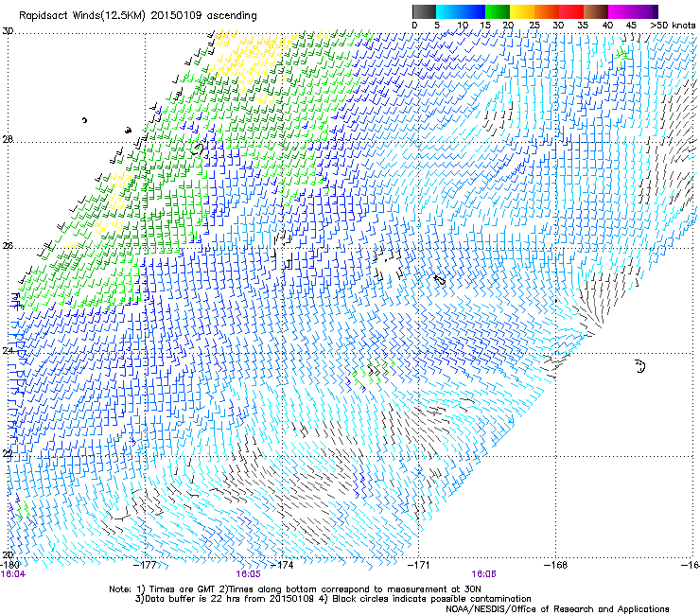Click the 'Rapidscat Winds(12.5KM) 20150109 ascending' title
Image resolution: width=700 pixels, height=615 pixels.
click(138, 16)
